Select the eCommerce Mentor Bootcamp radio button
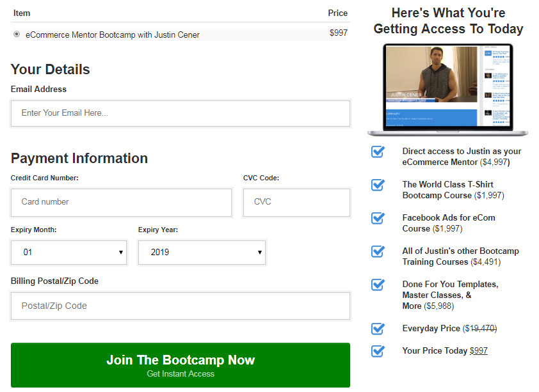539x392 pixels. click(17, 35)
